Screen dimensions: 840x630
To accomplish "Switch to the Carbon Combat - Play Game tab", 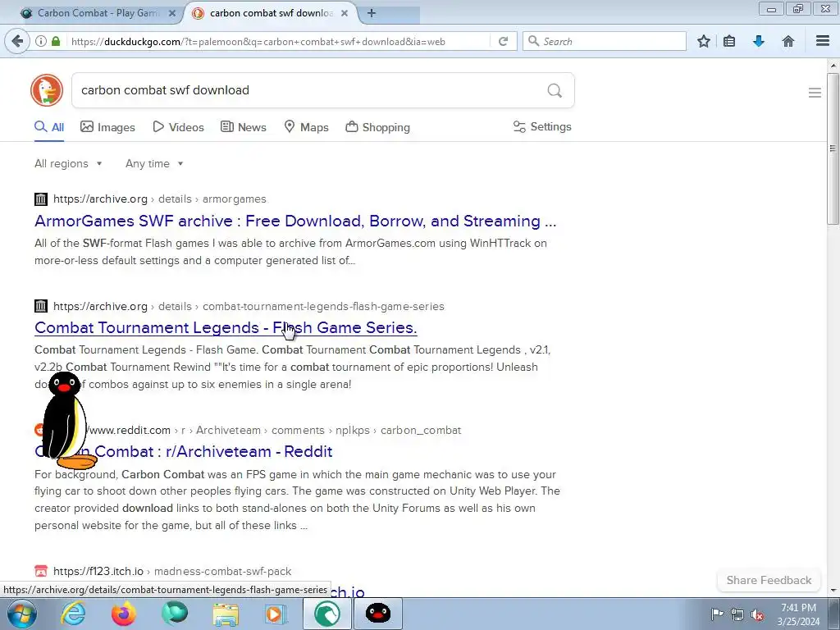I will coord(97,13).
